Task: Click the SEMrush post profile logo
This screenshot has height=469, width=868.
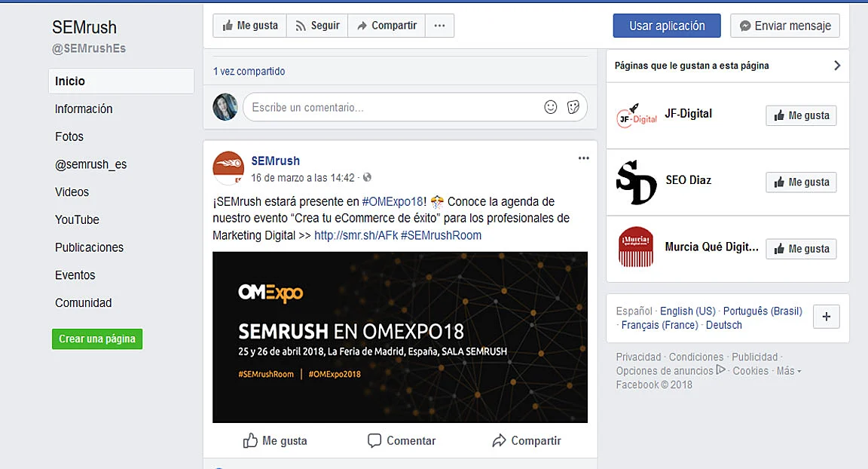Action: (228, 167)
